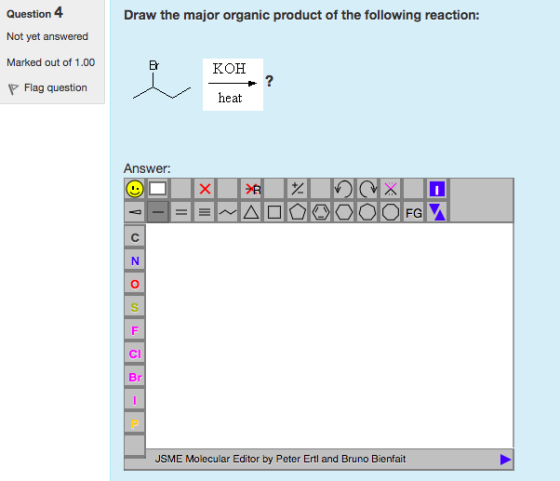The width and height of the screenshot is (560, 481).
Task: Select the double bond tool
Action: click(181, 212)
